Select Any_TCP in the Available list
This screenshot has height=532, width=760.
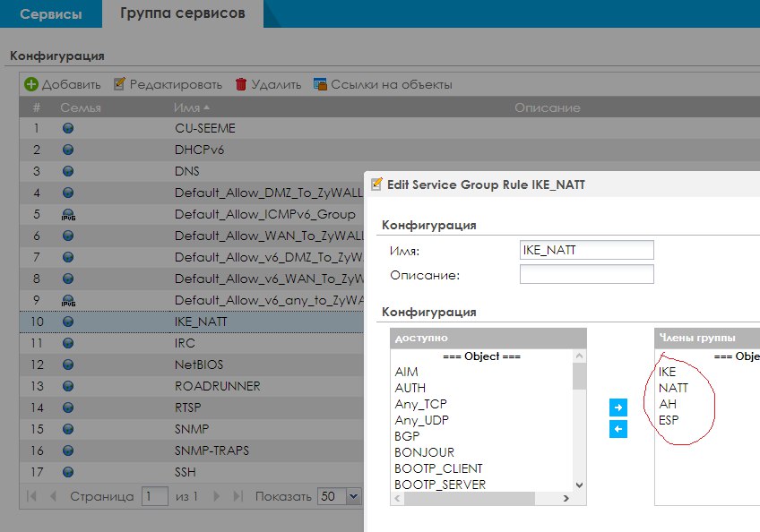point(420,404)
